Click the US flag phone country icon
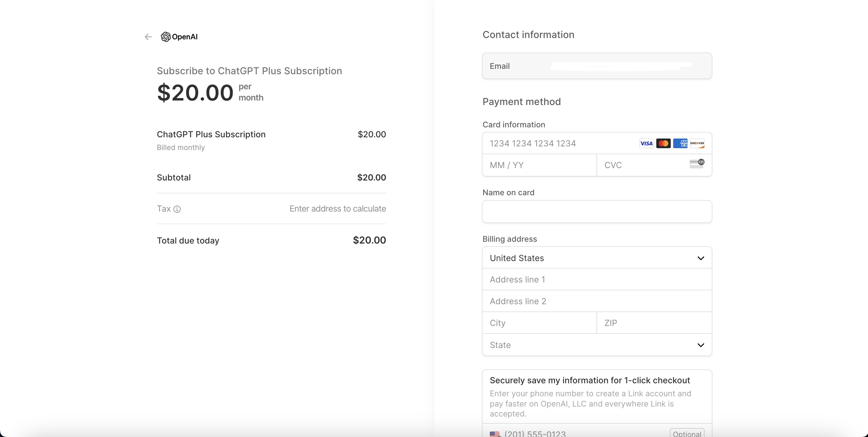 coord(495,434)
